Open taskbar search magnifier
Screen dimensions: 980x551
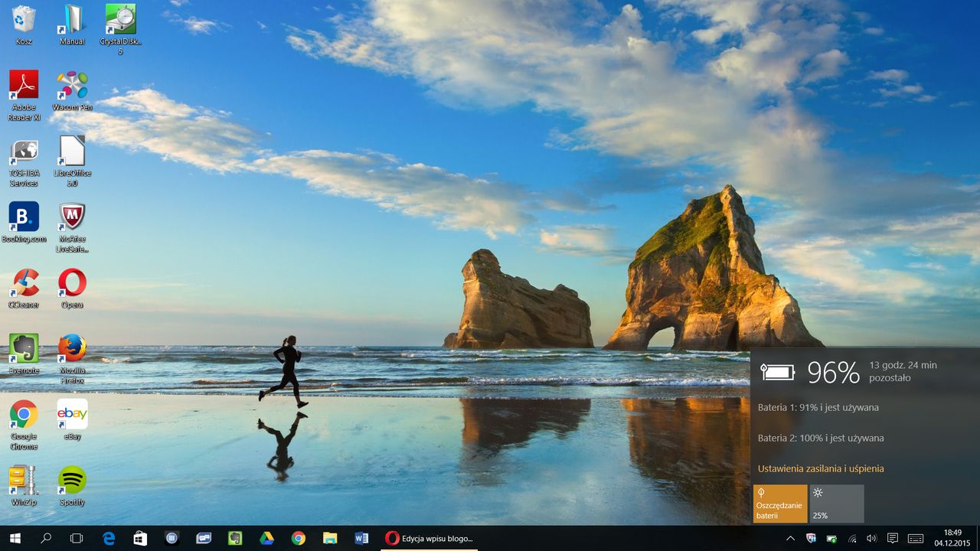pyautogui.click(x=46, y=538)
